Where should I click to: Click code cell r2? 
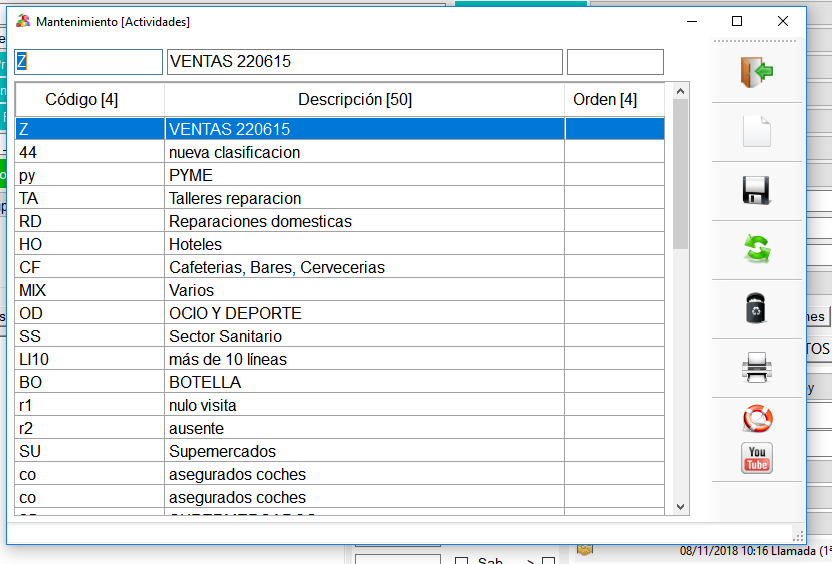click(x=90, y=428)
